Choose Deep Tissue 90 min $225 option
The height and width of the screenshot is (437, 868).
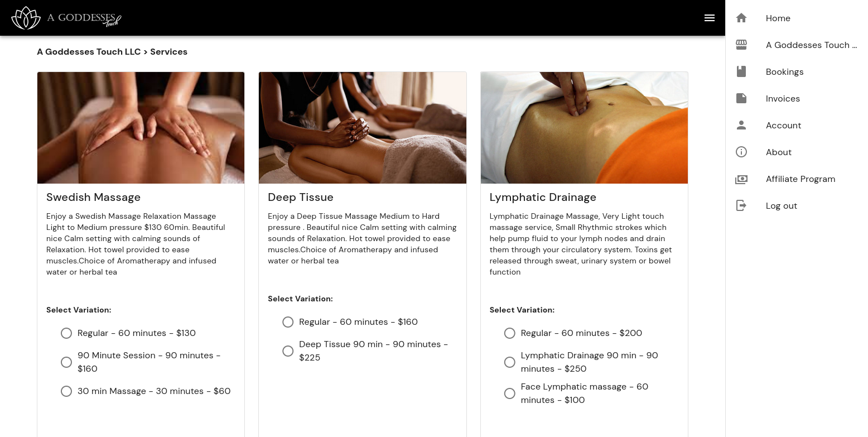288,351
